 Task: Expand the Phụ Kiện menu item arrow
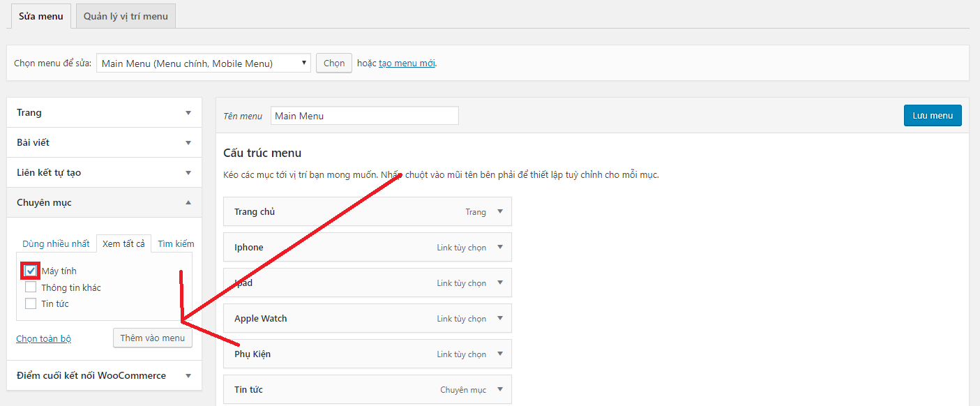pyautogui.click(x=499, y=354)
